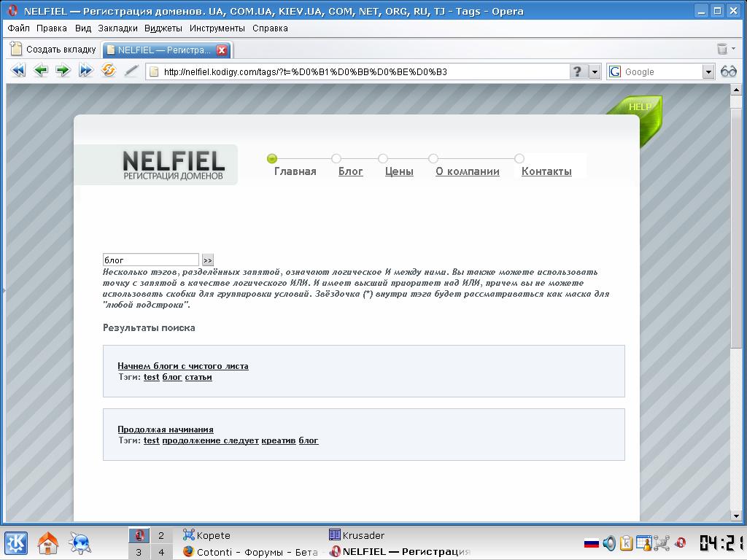Click the wand (pencil) toolbar icon
This screenshot has height=560, width=747.
(131, 71)
